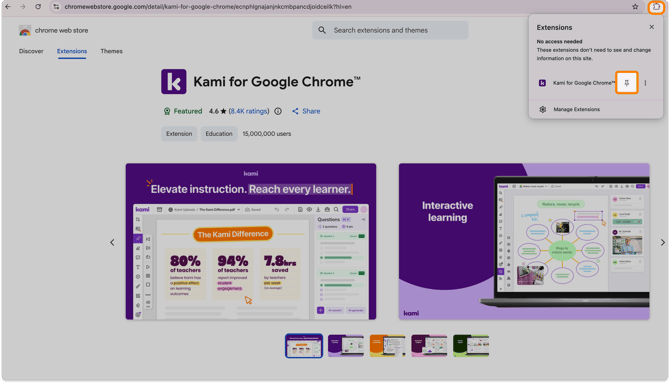Select the second purple carousel thumbnail
This screenshot has width=670, height=383.
click(346, 346)
